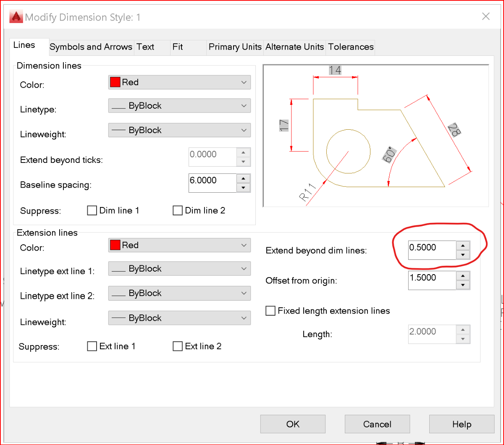Click the extension lines red color swatch

click(x=115, y=245)
